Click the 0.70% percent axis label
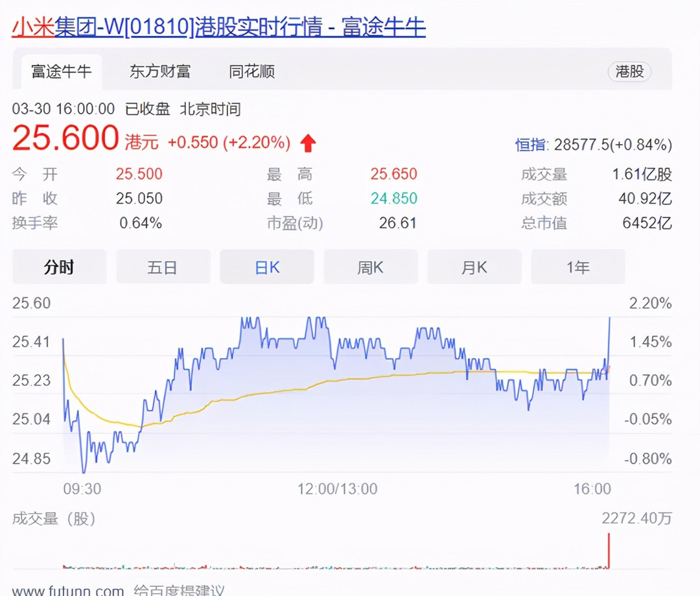700x596 pixels. 651,381
